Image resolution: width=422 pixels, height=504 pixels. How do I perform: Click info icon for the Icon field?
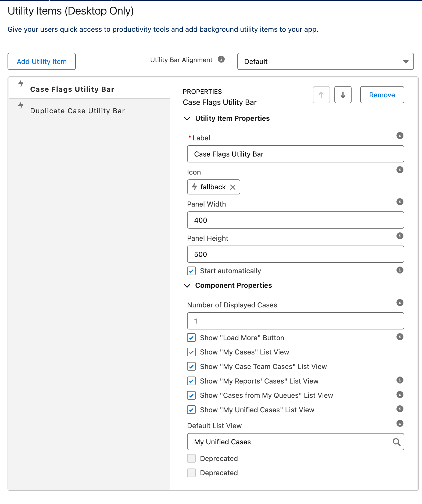click(400, 170)
